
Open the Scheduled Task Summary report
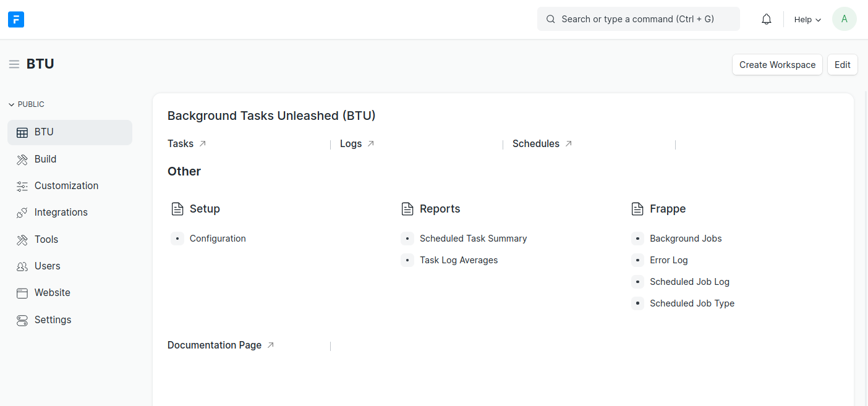coord(473,238)
